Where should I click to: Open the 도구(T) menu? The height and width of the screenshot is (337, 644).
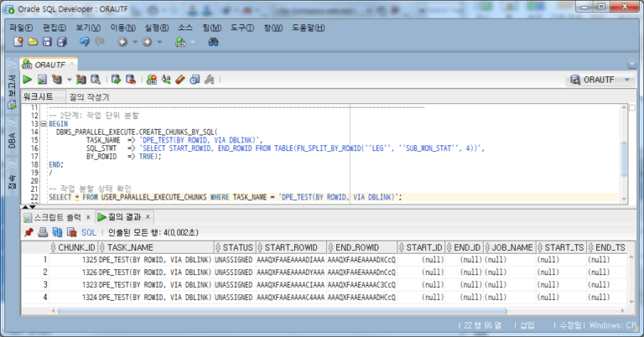(241, 28)
